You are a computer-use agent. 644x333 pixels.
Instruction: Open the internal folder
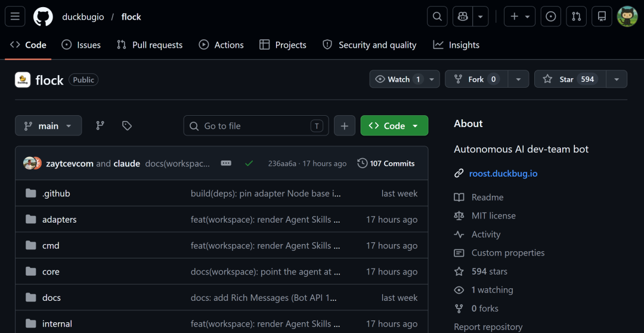(57, 324)
